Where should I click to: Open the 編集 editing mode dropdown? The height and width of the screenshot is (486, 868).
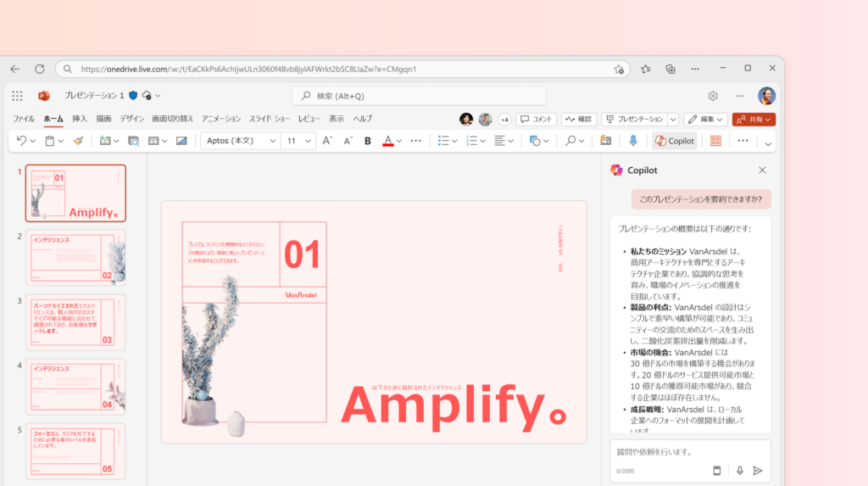pyautogui.click(x=705, y=119)
